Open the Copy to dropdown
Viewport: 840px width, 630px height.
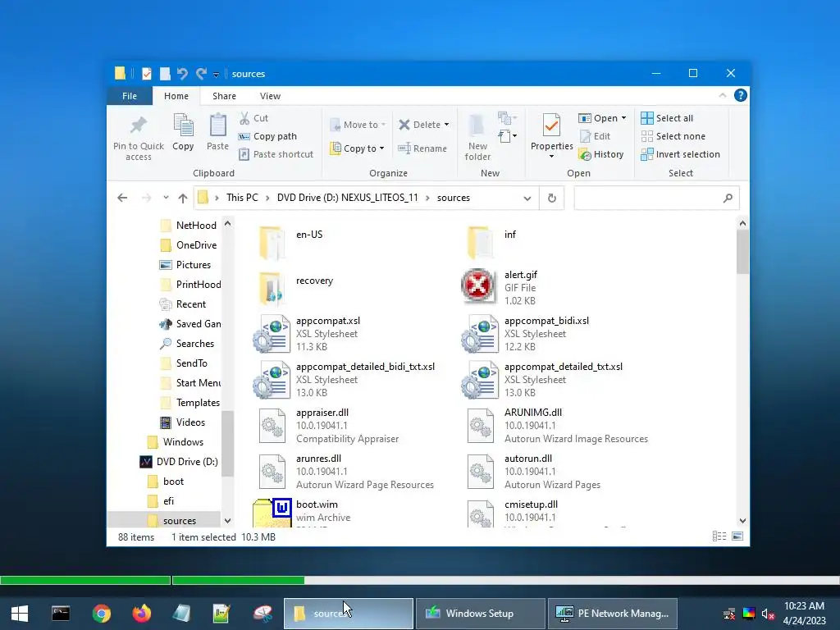[358, 148]
